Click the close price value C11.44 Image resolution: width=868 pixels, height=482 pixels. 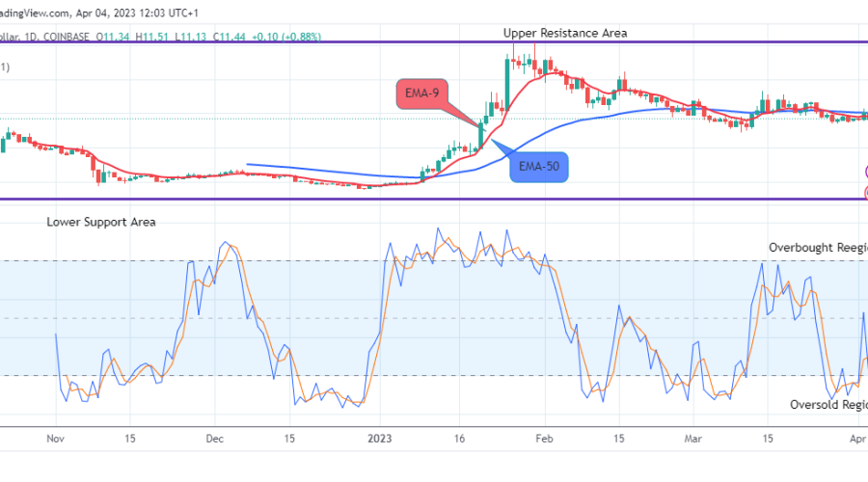(x=230, y=37)
